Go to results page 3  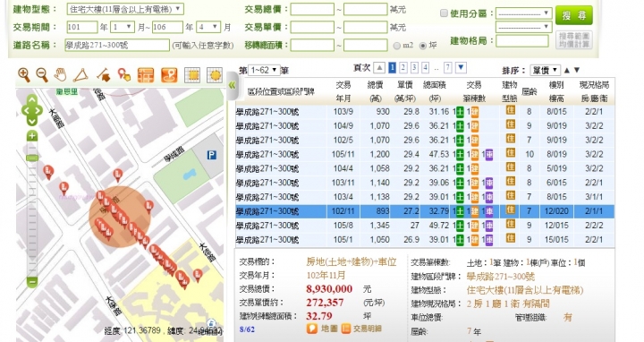414,67
